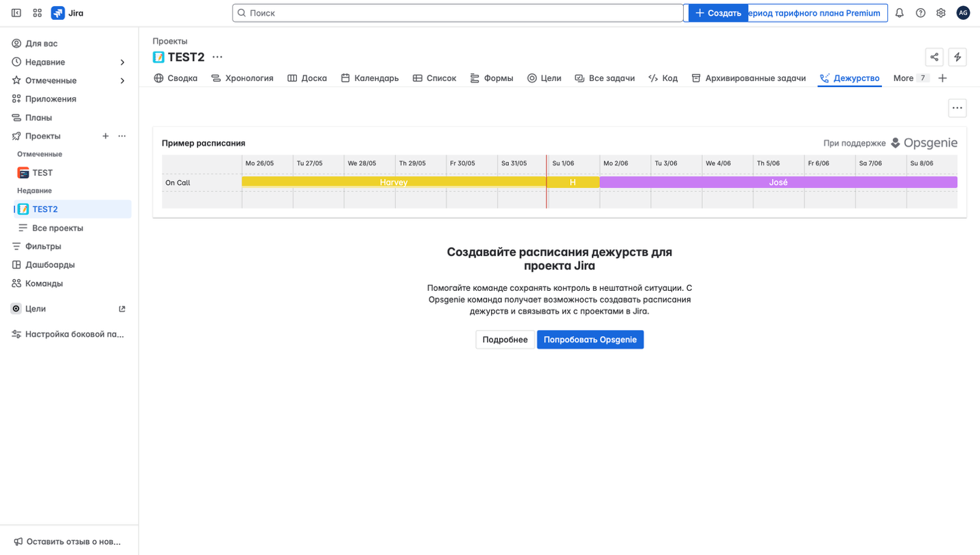Open the help question mark icon
This screenshot has width=980, height=555.
pyautogui.click(x=920, y=12)
